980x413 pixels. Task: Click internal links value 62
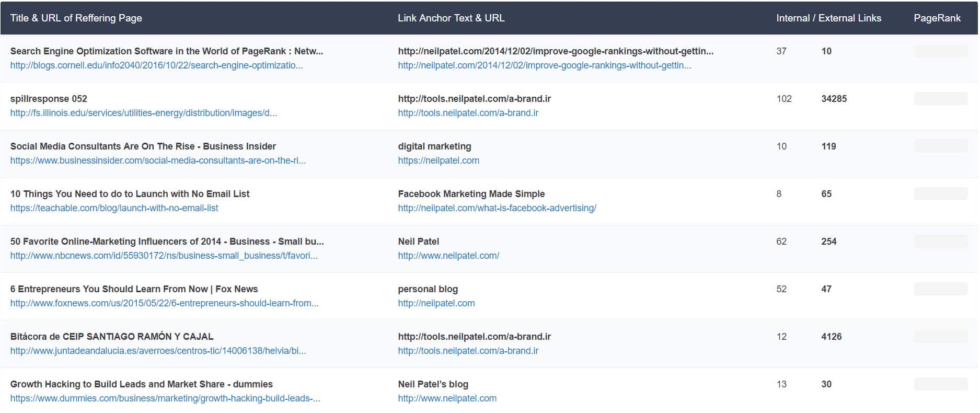(x=781, y=242)
